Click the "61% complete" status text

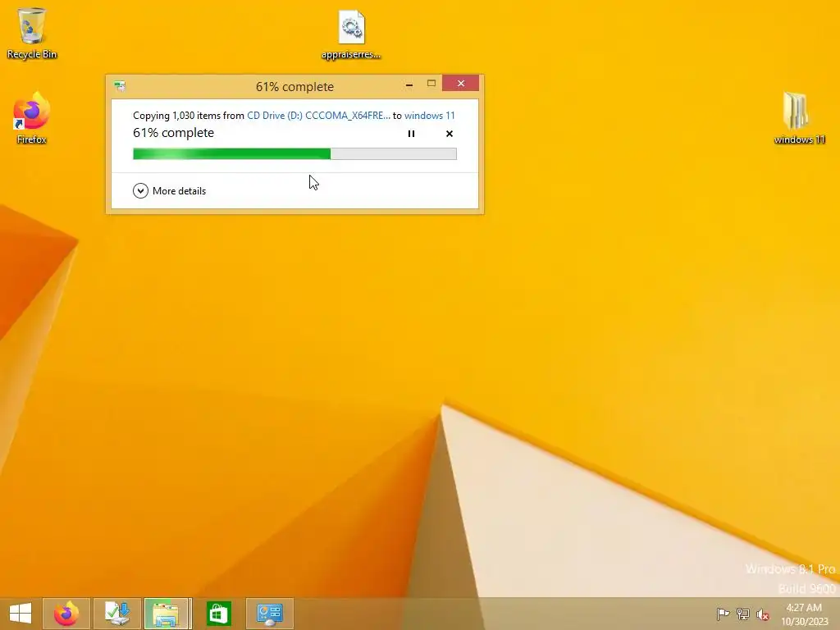click(174, 133)
